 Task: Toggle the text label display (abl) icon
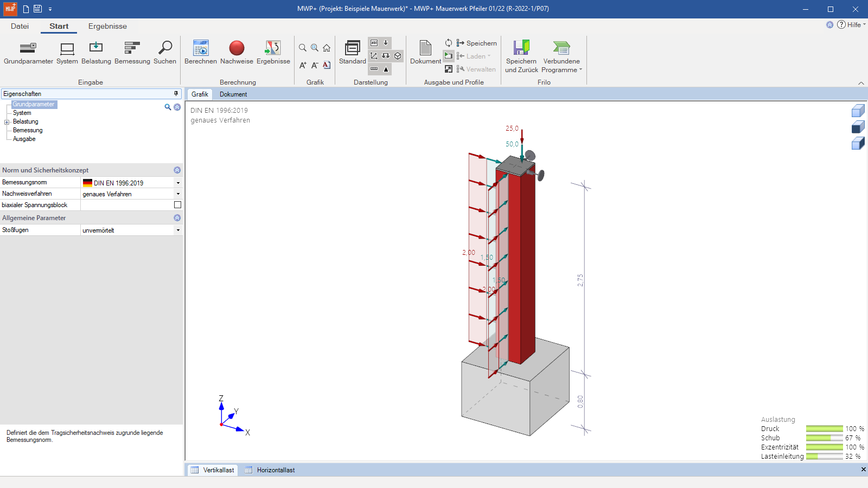pos(374,43)
